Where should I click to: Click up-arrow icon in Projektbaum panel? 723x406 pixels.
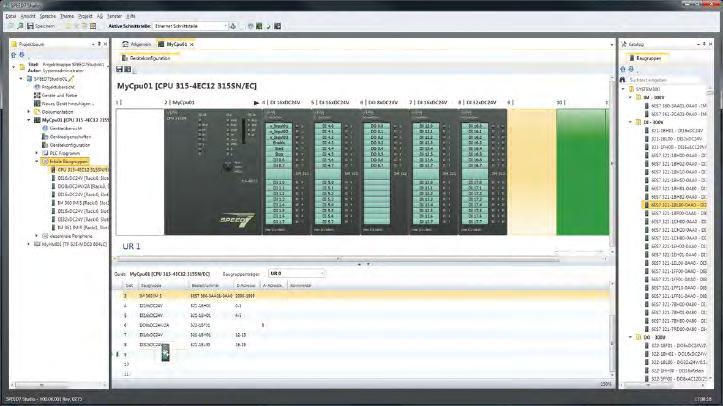(13, 55)
